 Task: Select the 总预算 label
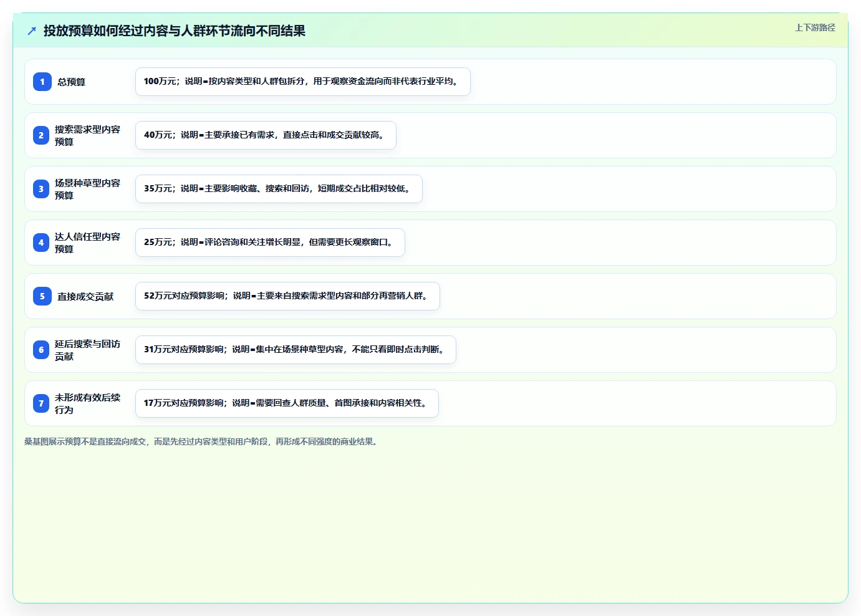coord(72,82)
